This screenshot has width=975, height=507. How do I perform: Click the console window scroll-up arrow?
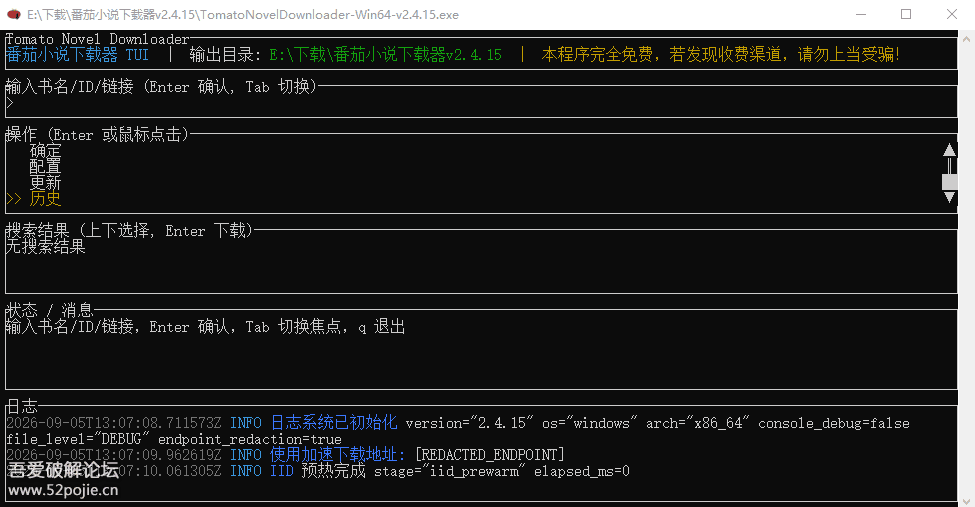click(x=966, y=39)
